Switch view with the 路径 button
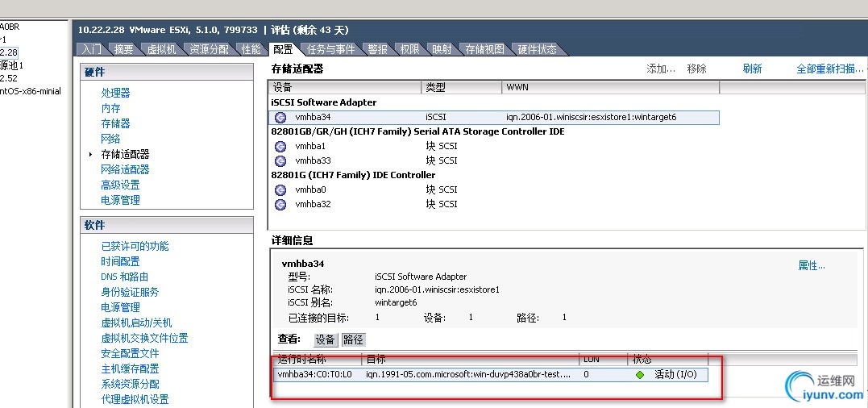The image size is (868, 408). pos(353,340)
